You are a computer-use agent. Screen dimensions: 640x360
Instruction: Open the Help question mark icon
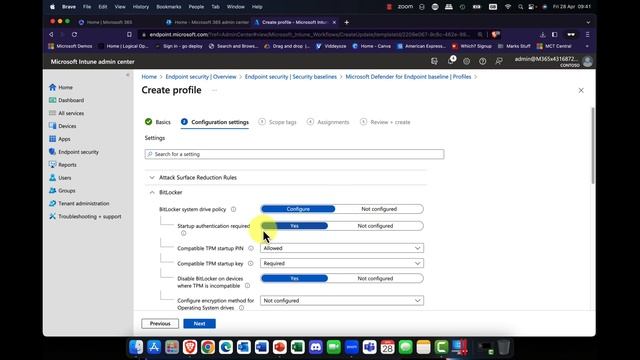(482, 61)
